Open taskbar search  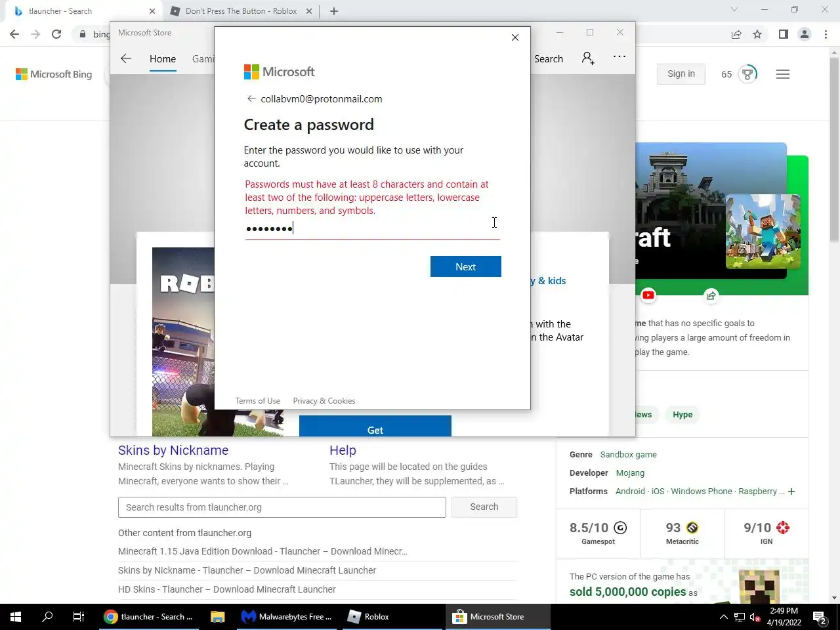47,617
